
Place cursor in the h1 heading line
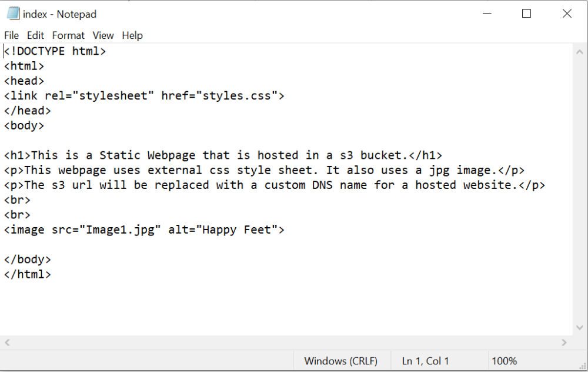point(223,155)
